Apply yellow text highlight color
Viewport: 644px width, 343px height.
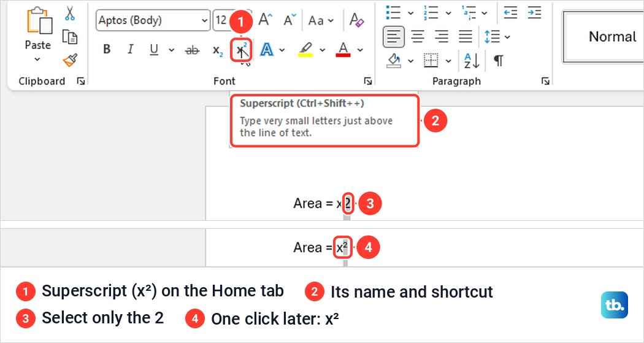(305, 50)
